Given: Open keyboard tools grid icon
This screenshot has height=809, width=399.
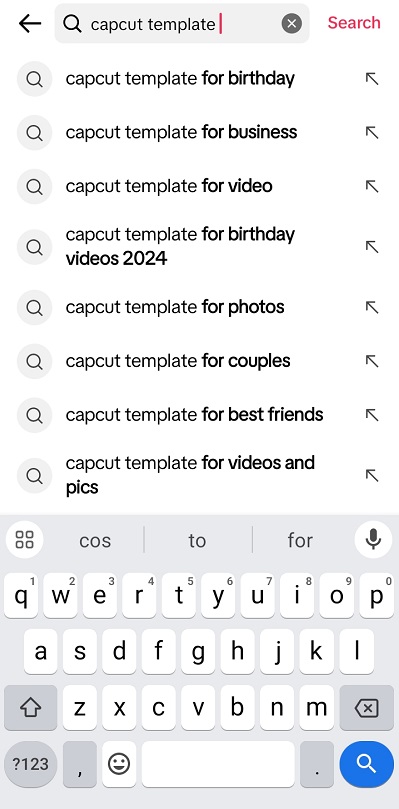Looking at the screenshot, I should 24,540.
